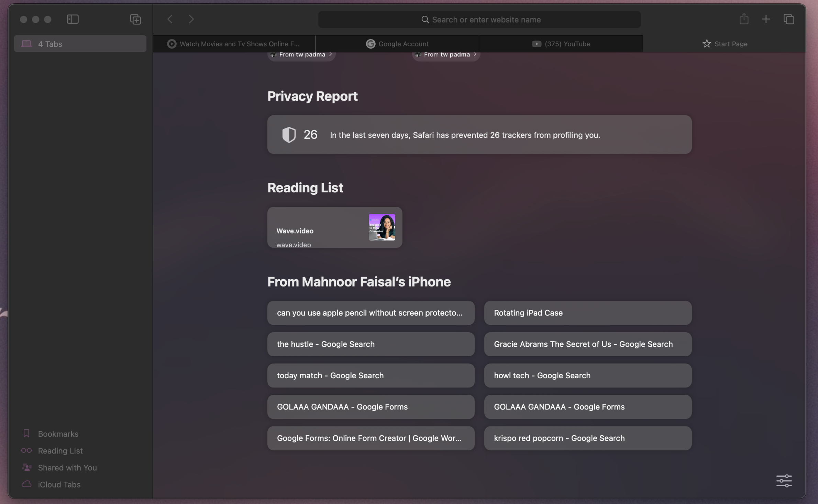818x504 pixels.
Task: Click the Reading List section heading
Action: coord(305,188)
